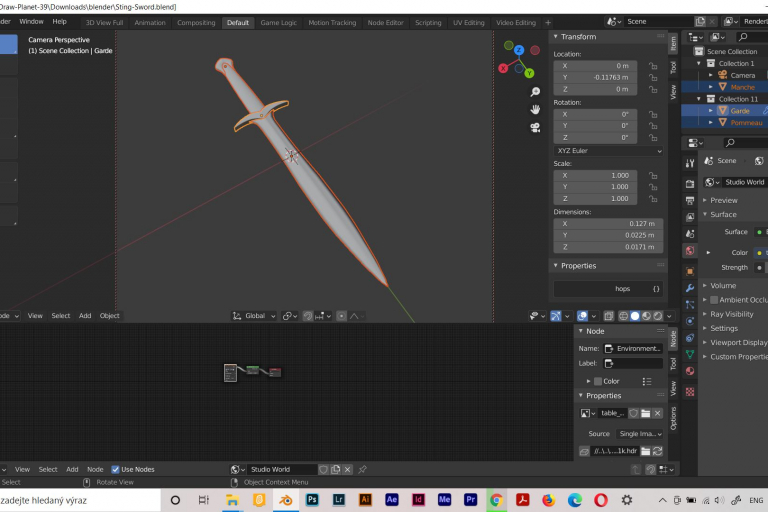Open the Add menu in 3D viewport header
This screenshot has height=512, width=768.
point(84,316)
